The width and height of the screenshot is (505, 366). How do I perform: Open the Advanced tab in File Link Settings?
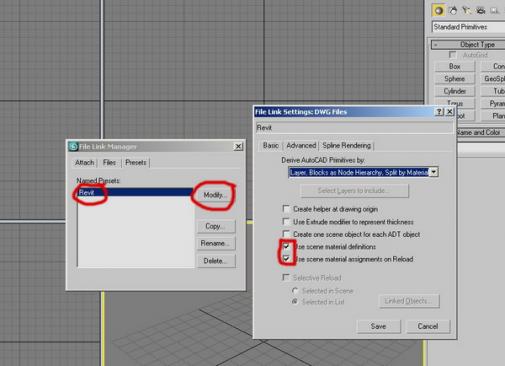coord(301,146)
